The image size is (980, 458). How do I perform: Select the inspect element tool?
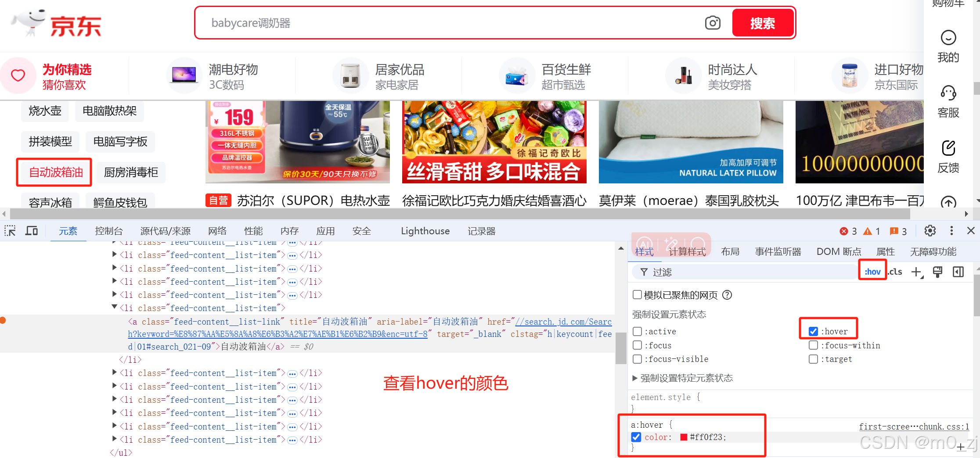pos(10,231)
